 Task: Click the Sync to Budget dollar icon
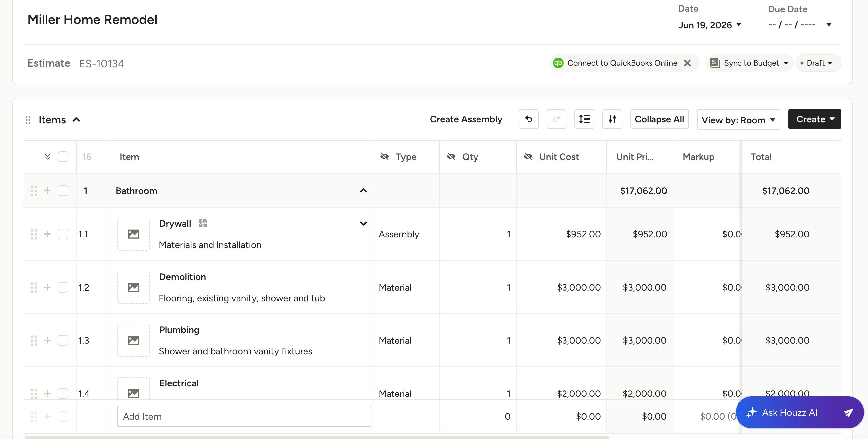tap(714, 63)
